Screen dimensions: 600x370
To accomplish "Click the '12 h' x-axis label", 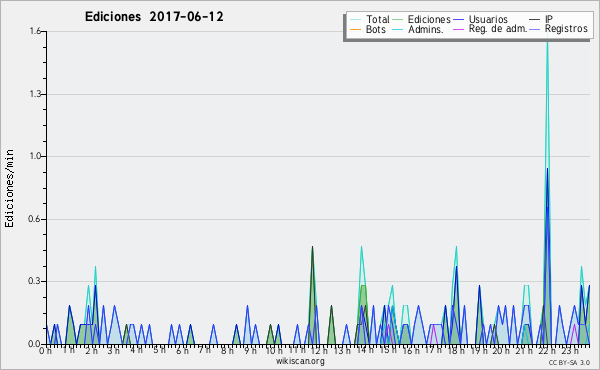I will point(318,351).
